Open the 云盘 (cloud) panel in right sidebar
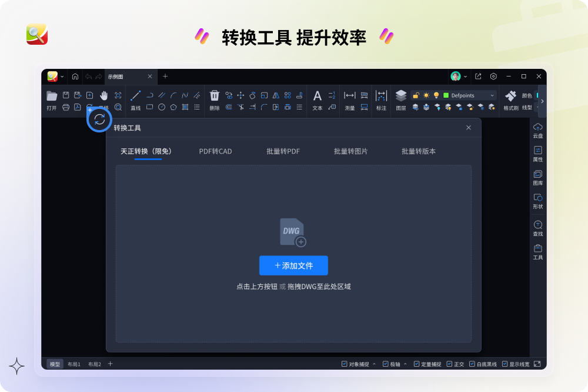Viewport: 588px width, 392px height. pyautogui.click(x=538, y=130)
